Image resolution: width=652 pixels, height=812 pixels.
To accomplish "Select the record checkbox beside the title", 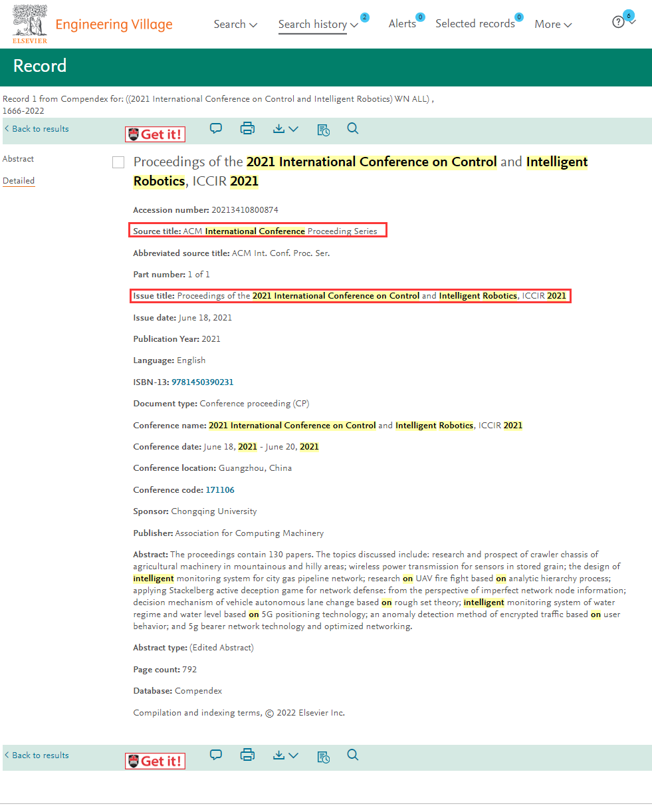I will pyautogui.click(x=118, y=162).
